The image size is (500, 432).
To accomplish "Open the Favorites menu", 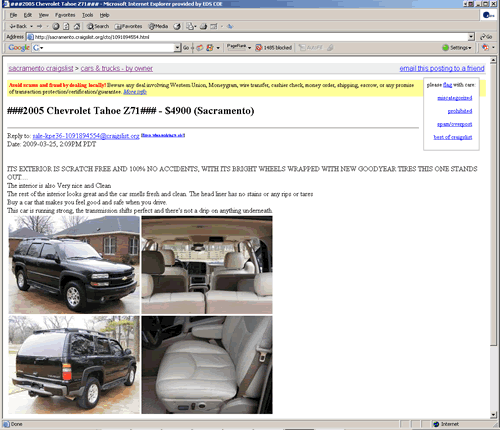I will 65,15.
